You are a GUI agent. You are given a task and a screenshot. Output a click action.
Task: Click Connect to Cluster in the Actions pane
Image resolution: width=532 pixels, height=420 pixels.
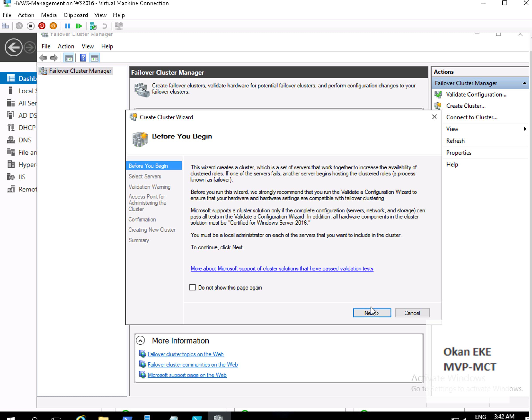pyautogui.click(x=472, y=117)
